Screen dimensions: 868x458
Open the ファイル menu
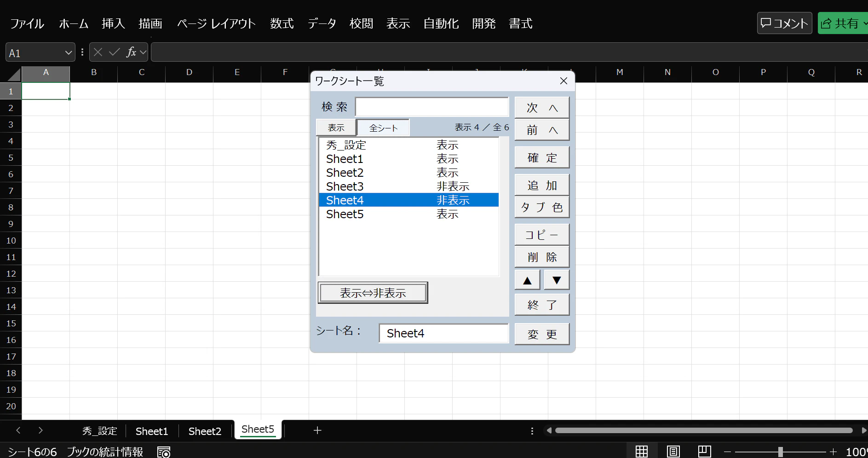[x=27, y=23]
